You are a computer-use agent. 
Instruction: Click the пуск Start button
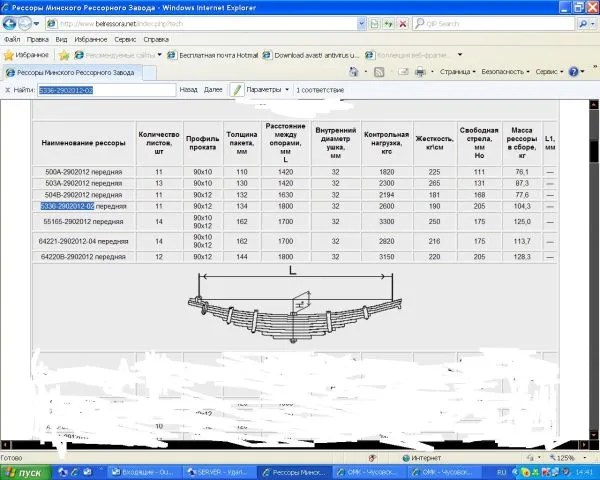coord(25,472)
